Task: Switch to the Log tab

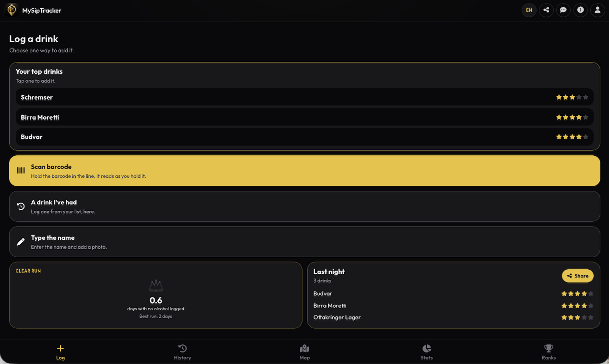Action: pyautogui.click(x=60, y=352)
